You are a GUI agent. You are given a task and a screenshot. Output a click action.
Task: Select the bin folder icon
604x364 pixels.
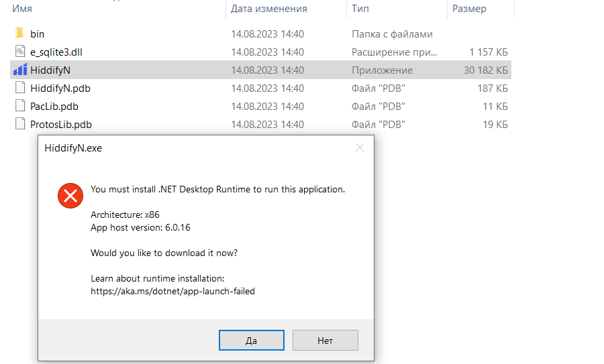[x=19, y=34]
